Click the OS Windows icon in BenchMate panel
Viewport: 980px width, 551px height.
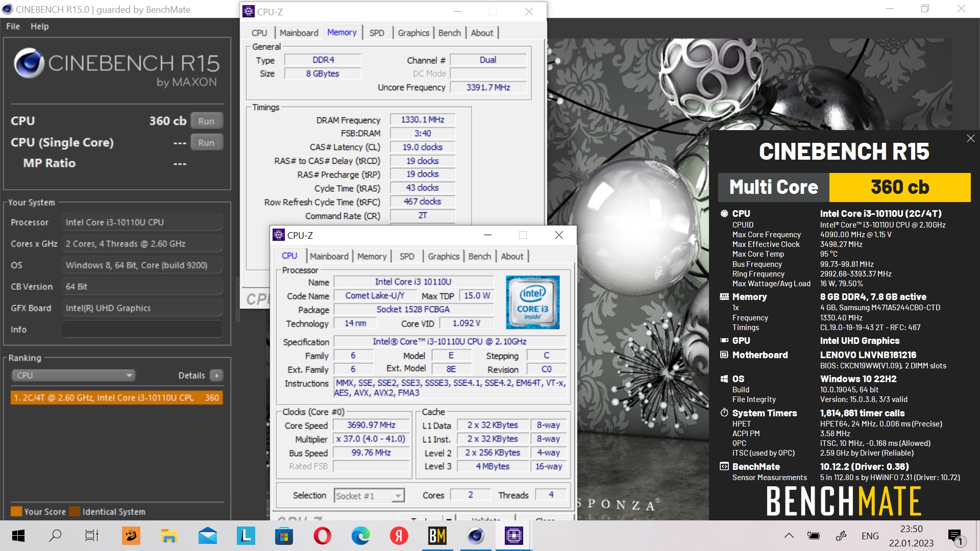pos(724,379)
